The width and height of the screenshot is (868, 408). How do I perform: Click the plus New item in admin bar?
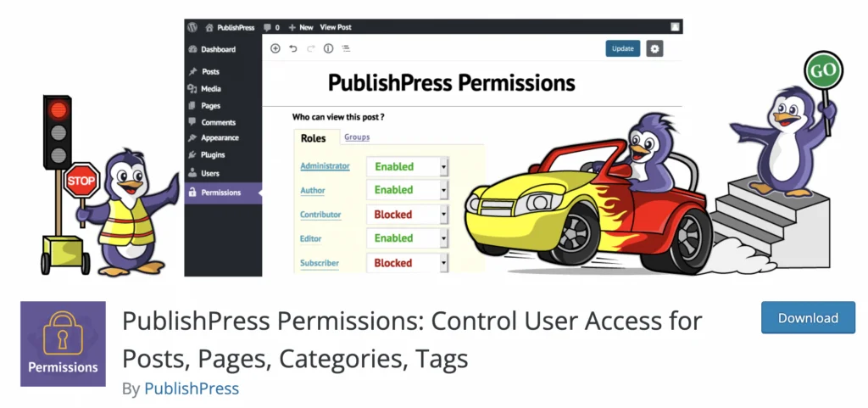point(301,27)
